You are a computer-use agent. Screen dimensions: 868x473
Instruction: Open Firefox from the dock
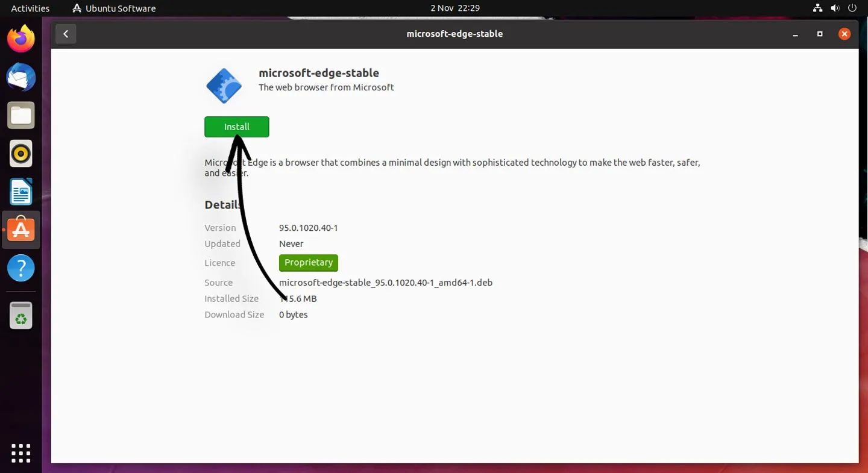20,38
